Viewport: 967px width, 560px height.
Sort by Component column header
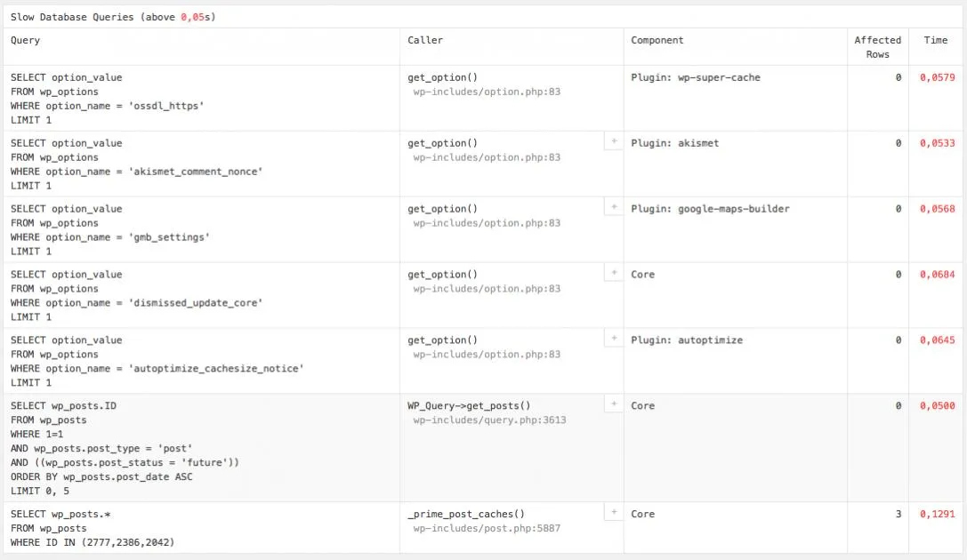[x=657, y=40]
